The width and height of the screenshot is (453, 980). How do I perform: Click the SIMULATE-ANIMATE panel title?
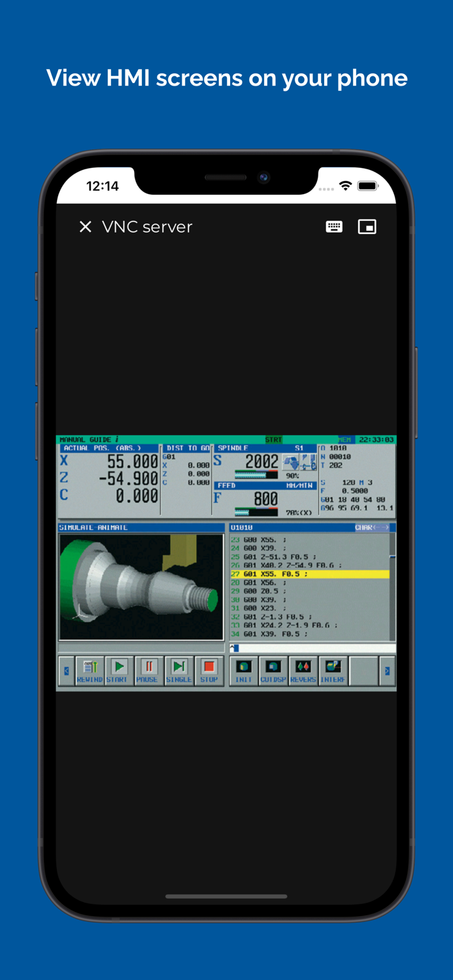coord(93,527)
